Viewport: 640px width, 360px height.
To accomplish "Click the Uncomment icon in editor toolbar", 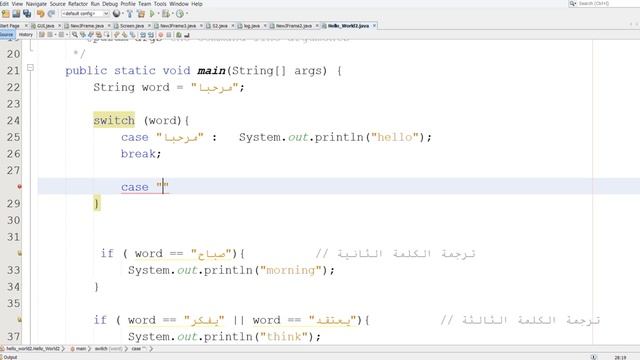I will click(x=187, y=35).
